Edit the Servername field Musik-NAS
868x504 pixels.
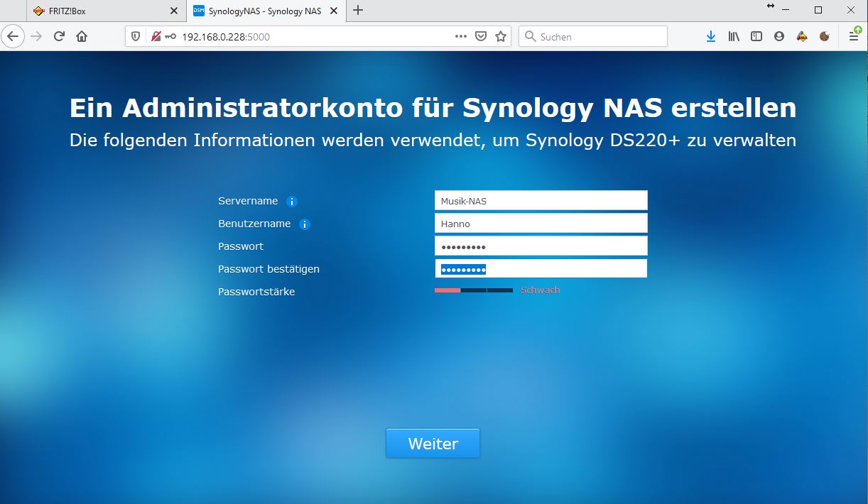pyautogui.click(x=541, y=201)
